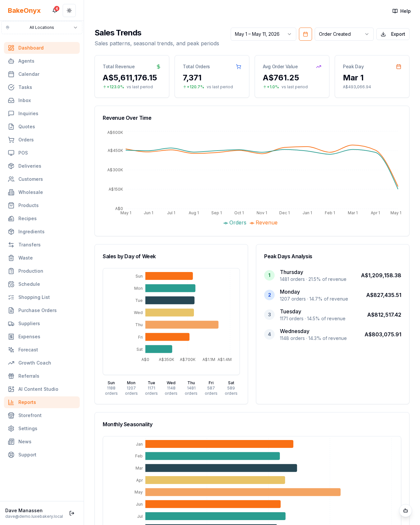The image size is (420, 525).
Task: Click the May bar in Monthly Seasonality
Action: tap(243, 492)
